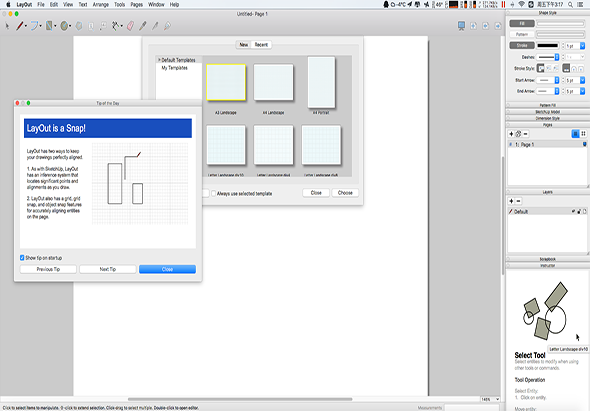
Task: Toggle Page 1 presentation visibility icon
Action: point(584,145)
